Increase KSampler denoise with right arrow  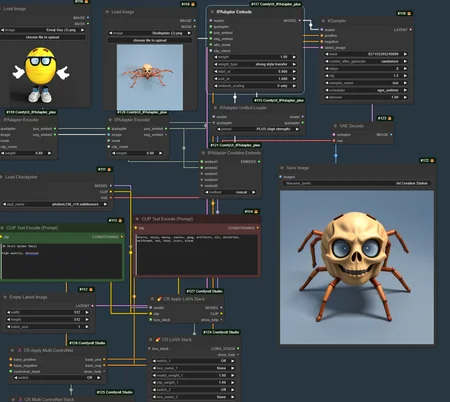tap(405, 97)
